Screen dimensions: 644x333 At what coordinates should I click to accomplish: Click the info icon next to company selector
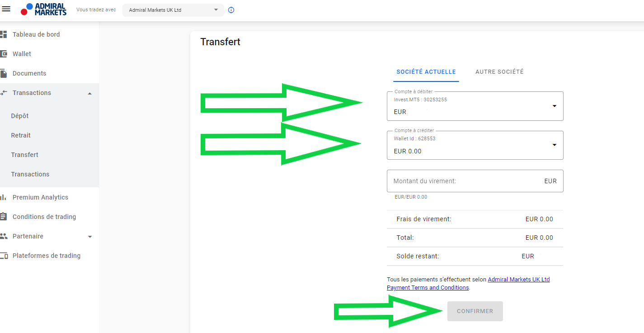point(231,10)
